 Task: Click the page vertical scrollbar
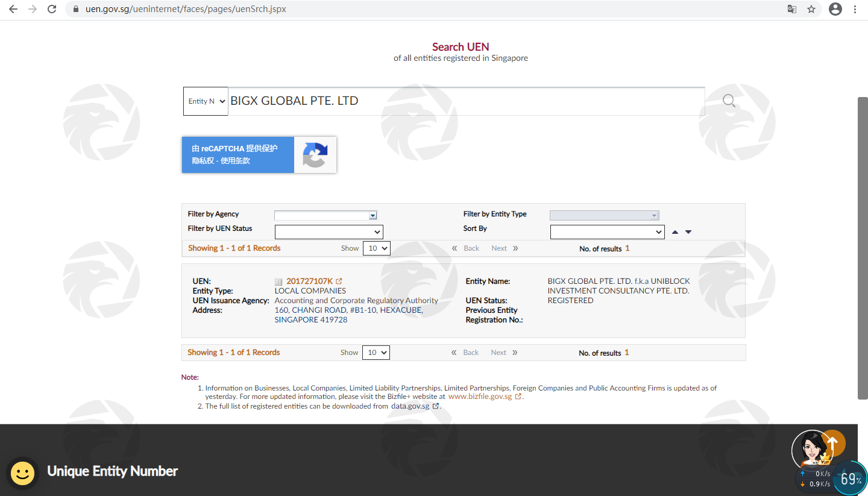863,248
